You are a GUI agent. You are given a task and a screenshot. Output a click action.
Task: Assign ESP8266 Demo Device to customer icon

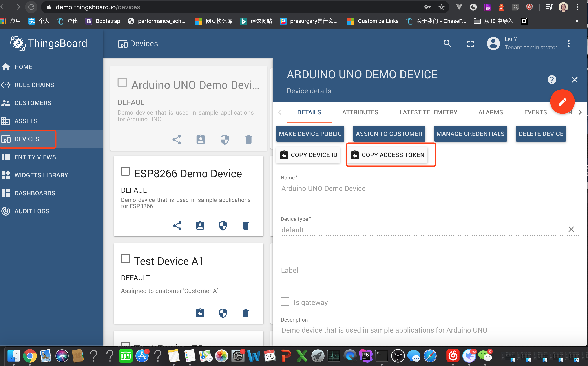click(200, 226)
